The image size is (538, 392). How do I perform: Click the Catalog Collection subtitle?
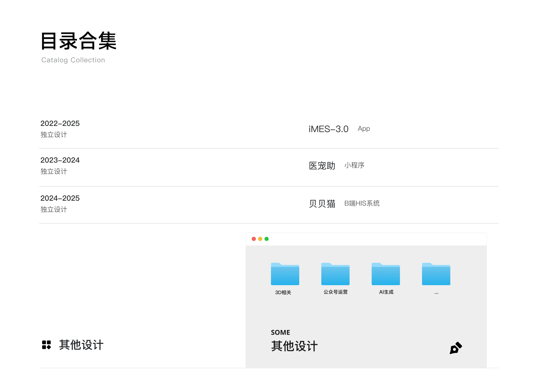tap(73, 60)
